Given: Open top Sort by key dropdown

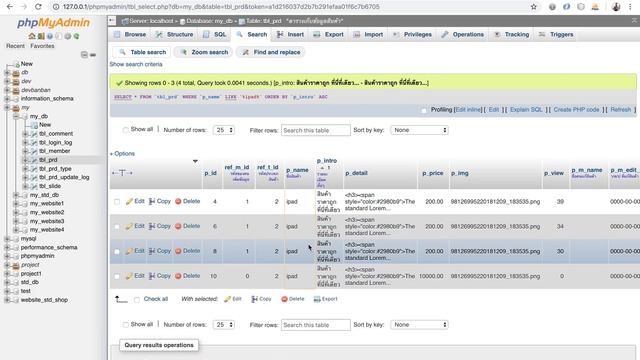Looking at the screenshot, I should (419, 130).
